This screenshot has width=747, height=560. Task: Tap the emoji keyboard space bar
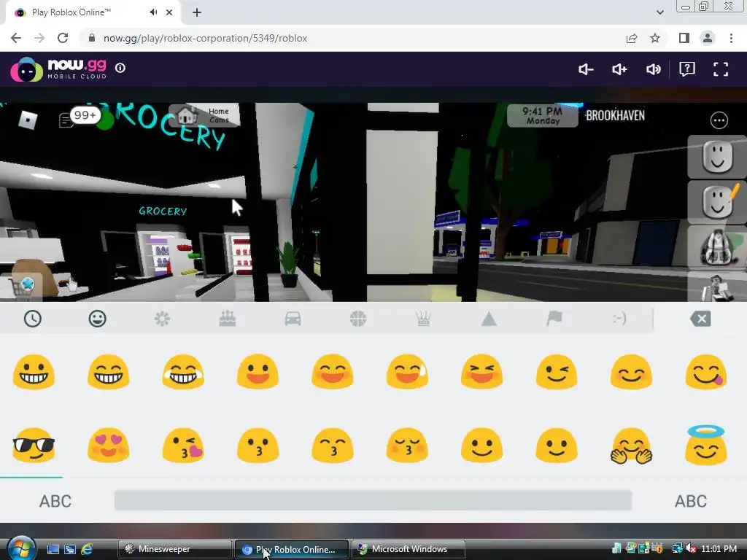pos(373,500)
